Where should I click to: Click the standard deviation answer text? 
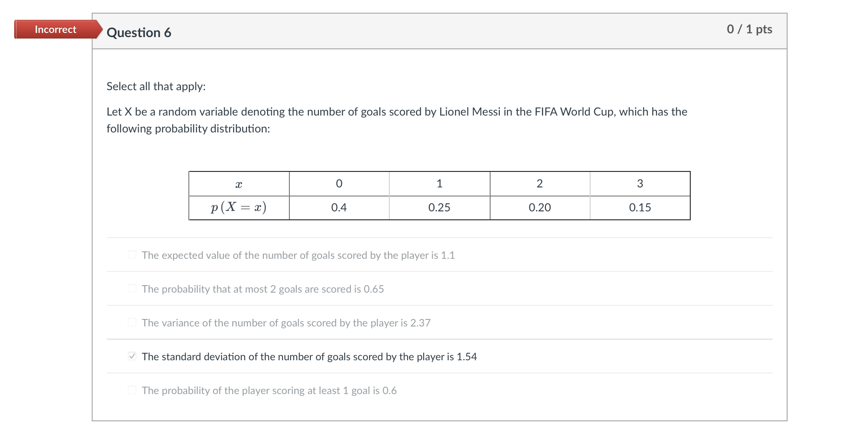(309, 356)
